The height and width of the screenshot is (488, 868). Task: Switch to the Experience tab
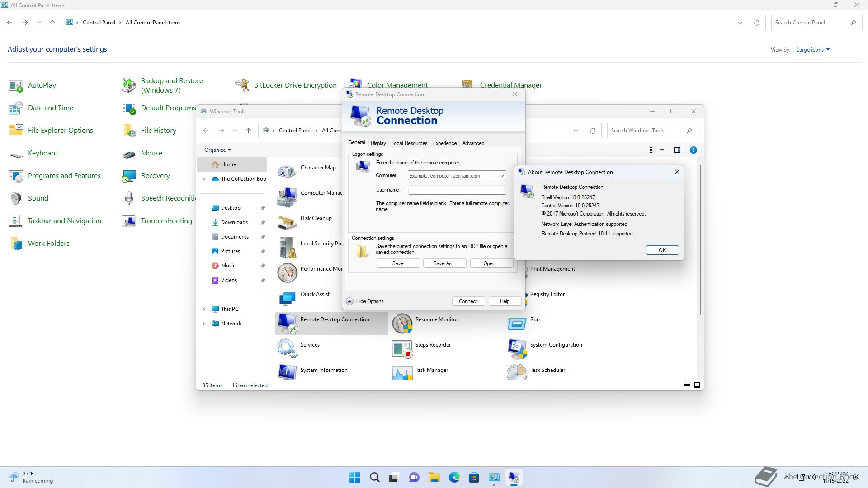point(444,143)
